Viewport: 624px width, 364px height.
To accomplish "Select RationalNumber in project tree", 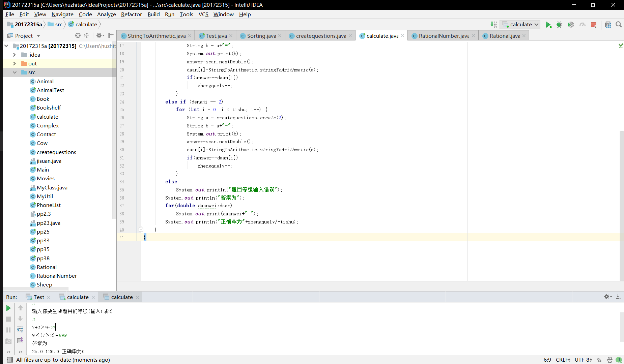I will [57, 276].
